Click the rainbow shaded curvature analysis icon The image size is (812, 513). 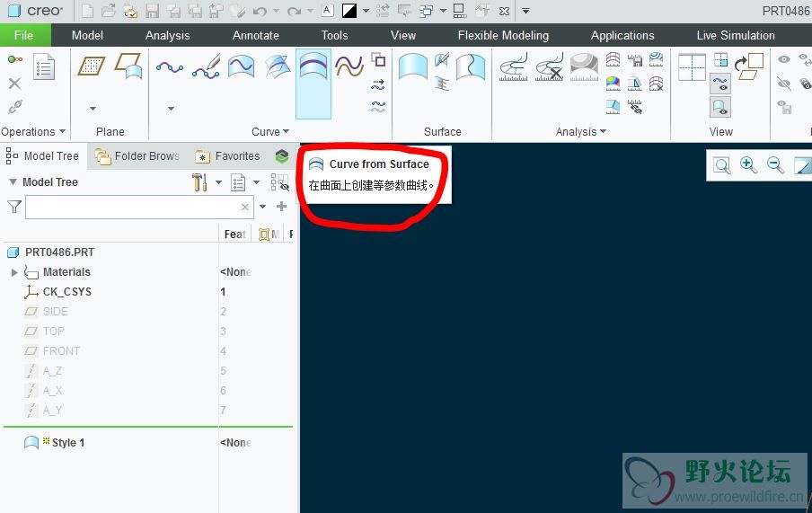pyautogui.click(x=613, y=84)
